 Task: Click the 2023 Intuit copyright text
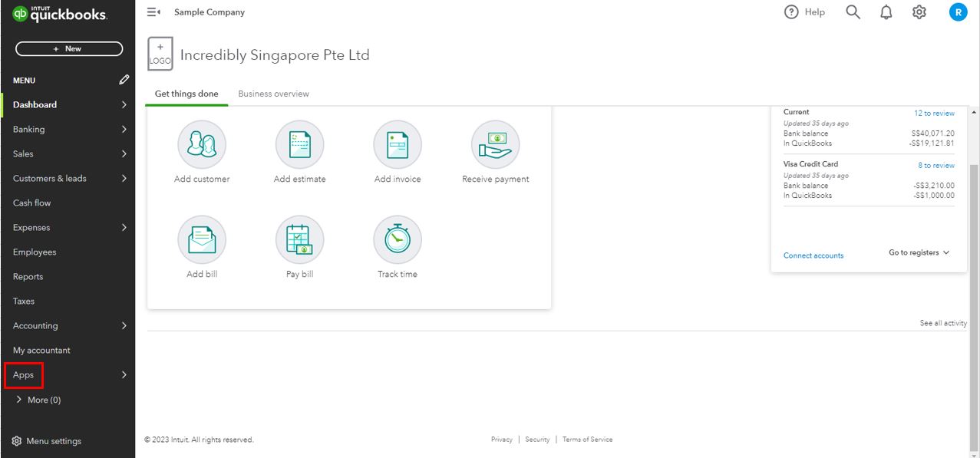[199, 440]
